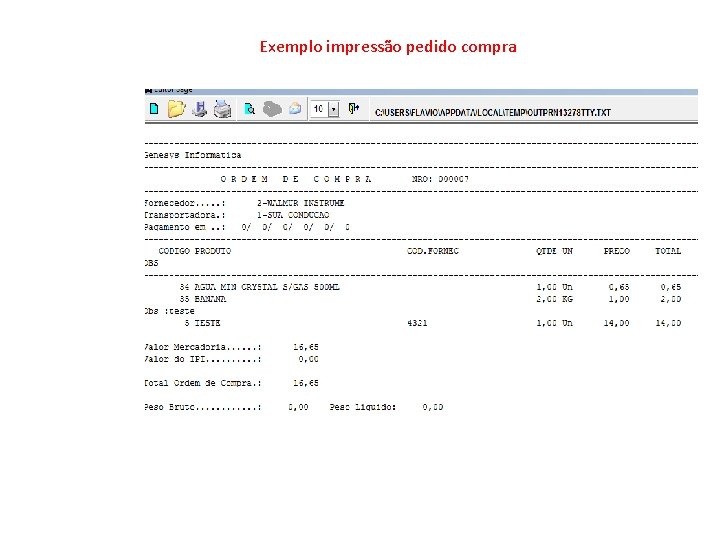Viewport: 720px width, 540px height.
Task: Exit the editor with the door icon
Action: coord(353,108)
